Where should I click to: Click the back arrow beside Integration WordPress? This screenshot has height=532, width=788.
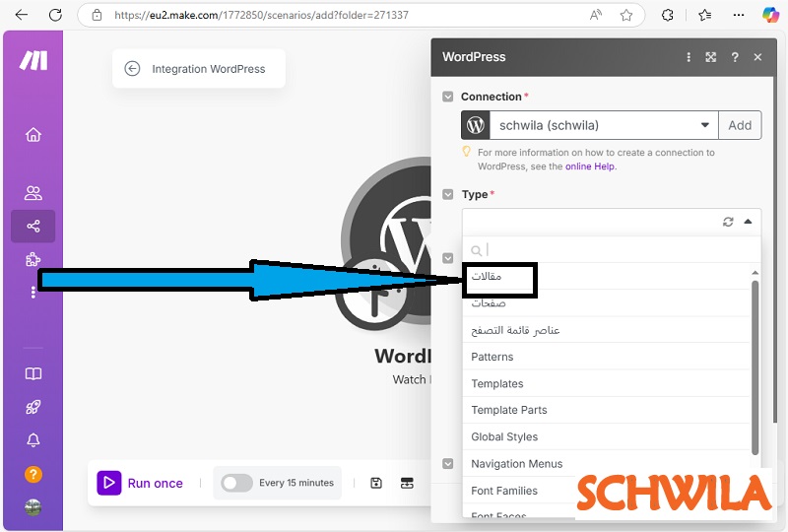132,69
